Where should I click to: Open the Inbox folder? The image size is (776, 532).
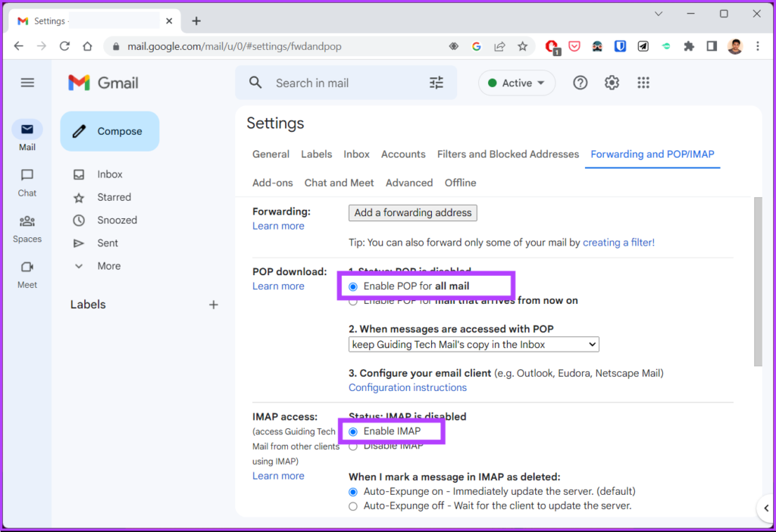[109, 174]
